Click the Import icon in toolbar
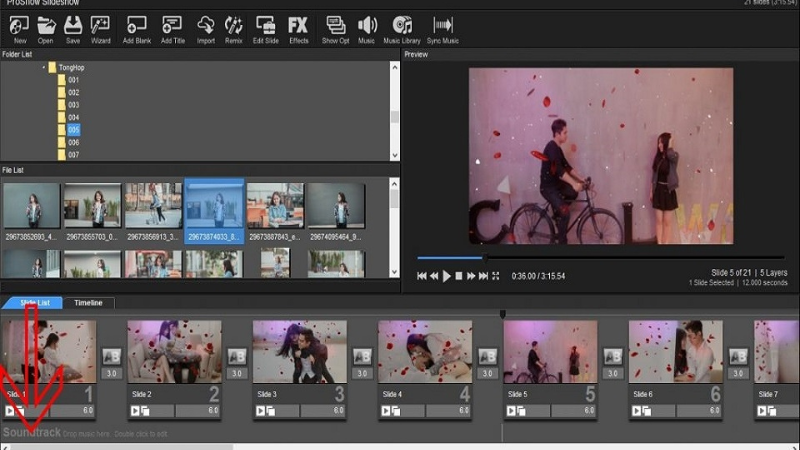 [x=205, y=26]
